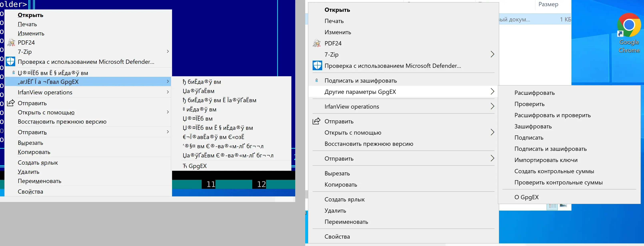Expand the 7-Zip submenu arrow in the right menu
The height and width of the screenshot is (246, 644).
click(x=492, y=54)
